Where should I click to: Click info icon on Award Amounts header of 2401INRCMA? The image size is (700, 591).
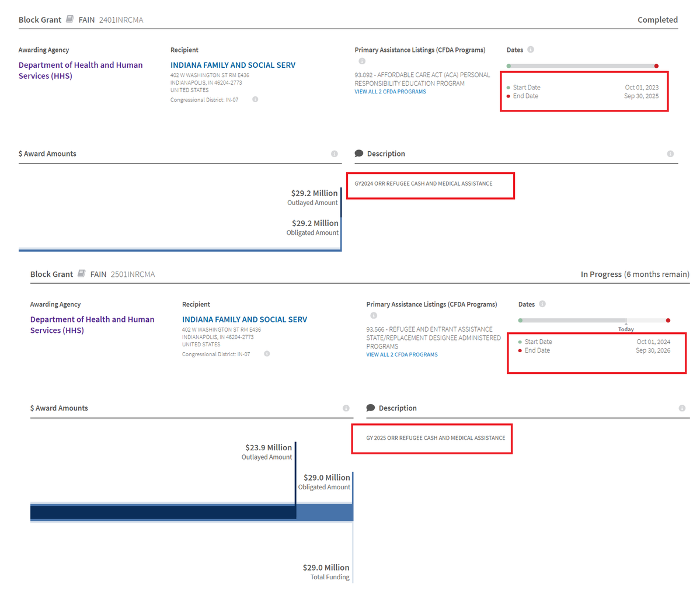[x=335, y=154]
